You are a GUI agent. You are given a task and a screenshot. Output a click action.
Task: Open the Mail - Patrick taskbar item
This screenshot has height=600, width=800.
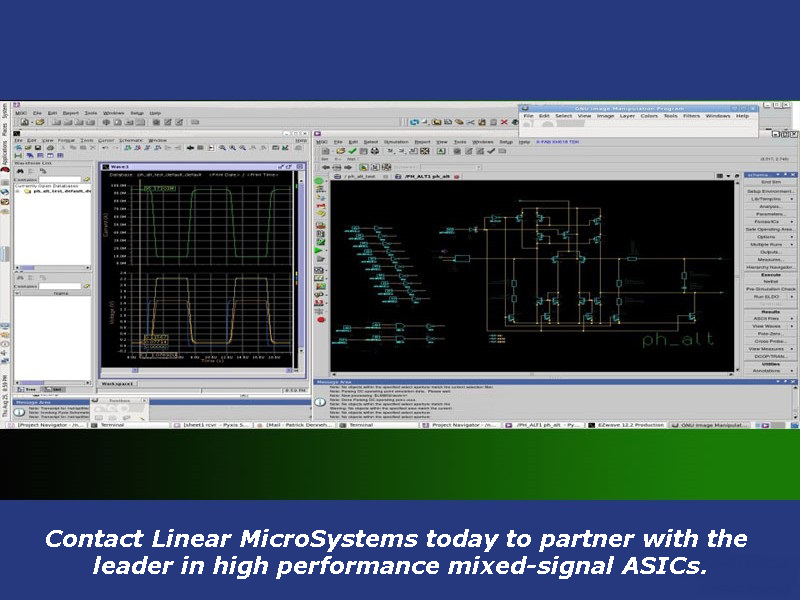tap(295, 425)
